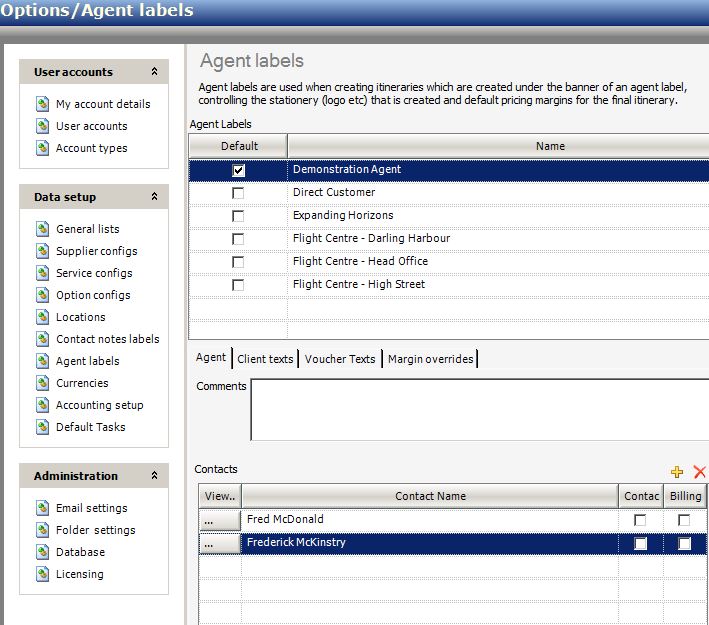The height and width of the screenshot is (625, 709).
Task: Click the icon beside My account details
Action: [x=42, y=104]
